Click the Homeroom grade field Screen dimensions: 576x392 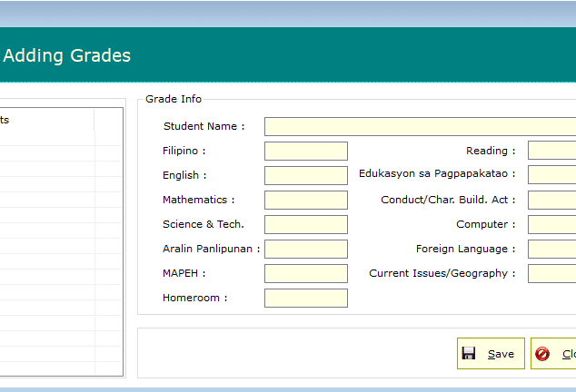pos(305,298)
